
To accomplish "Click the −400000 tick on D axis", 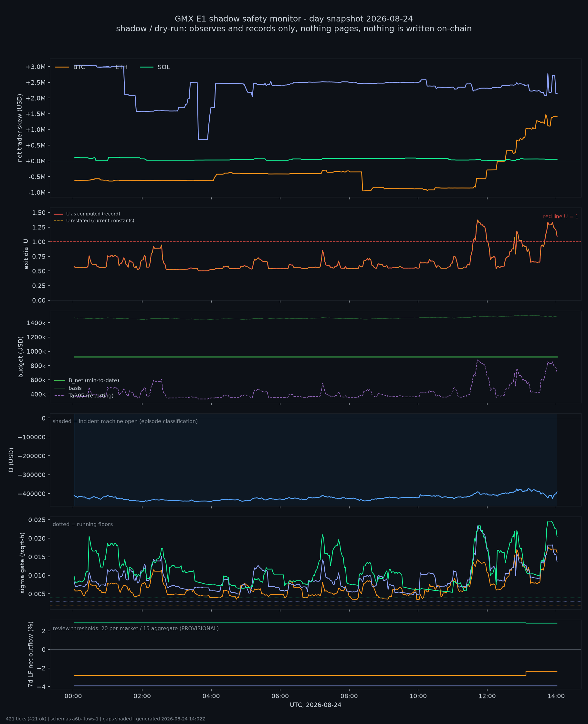I will click(32, 494).
